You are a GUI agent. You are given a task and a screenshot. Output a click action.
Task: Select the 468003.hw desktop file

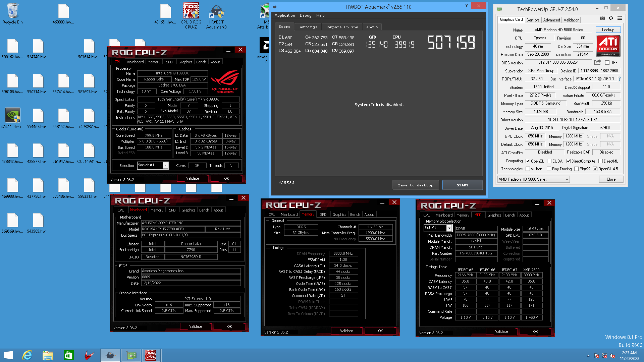point(63,14)
